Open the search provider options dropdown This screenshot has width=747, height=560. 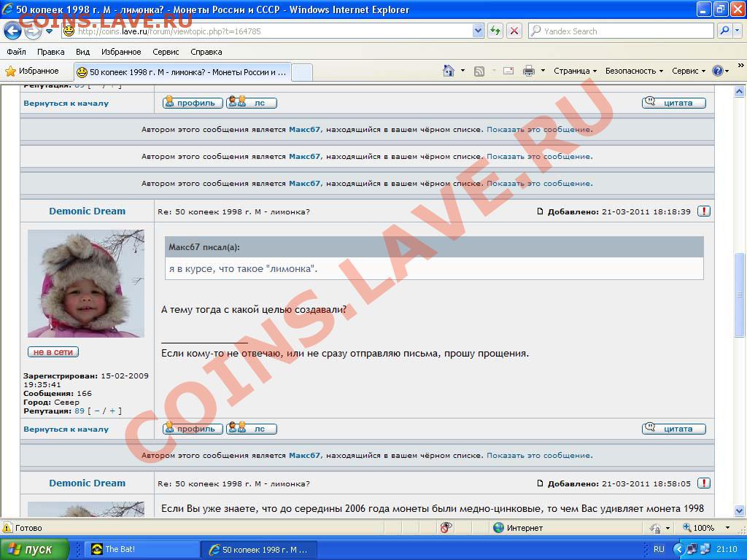click(737, 31)
